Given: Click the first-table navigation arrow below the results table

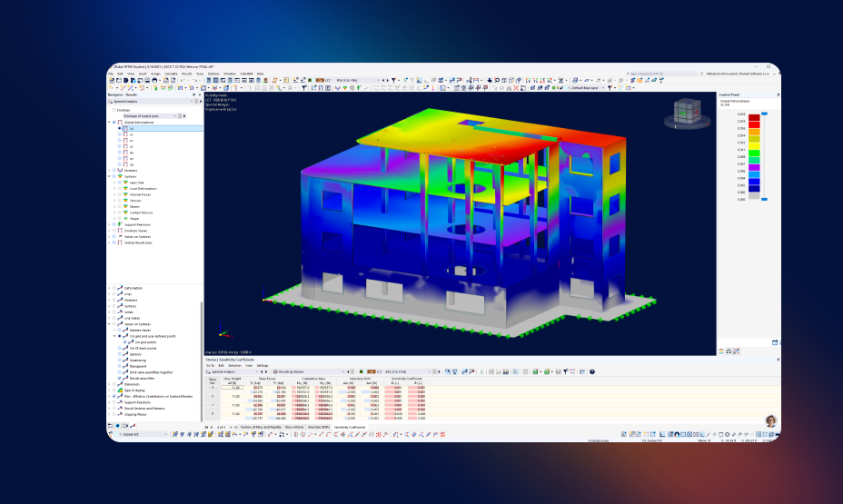Looking at the screenshot, I should click(206, 427).
